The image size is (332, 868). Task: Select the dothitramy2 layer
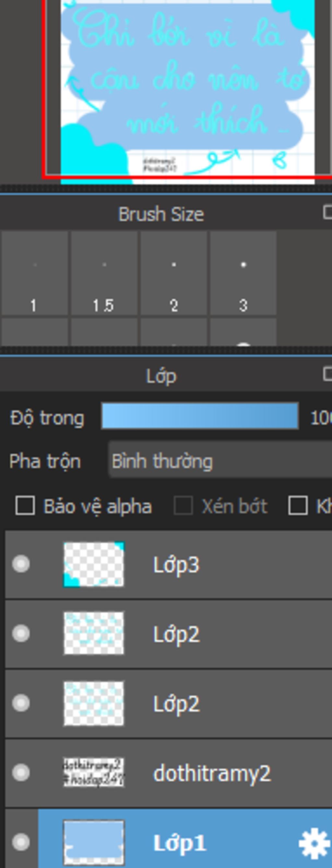click(169, 773)
